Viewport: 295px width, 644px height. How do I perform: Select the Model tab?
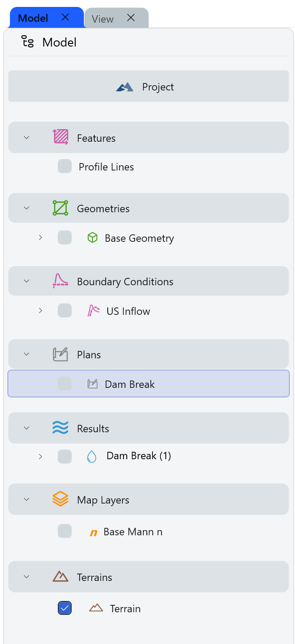[34, 18]
